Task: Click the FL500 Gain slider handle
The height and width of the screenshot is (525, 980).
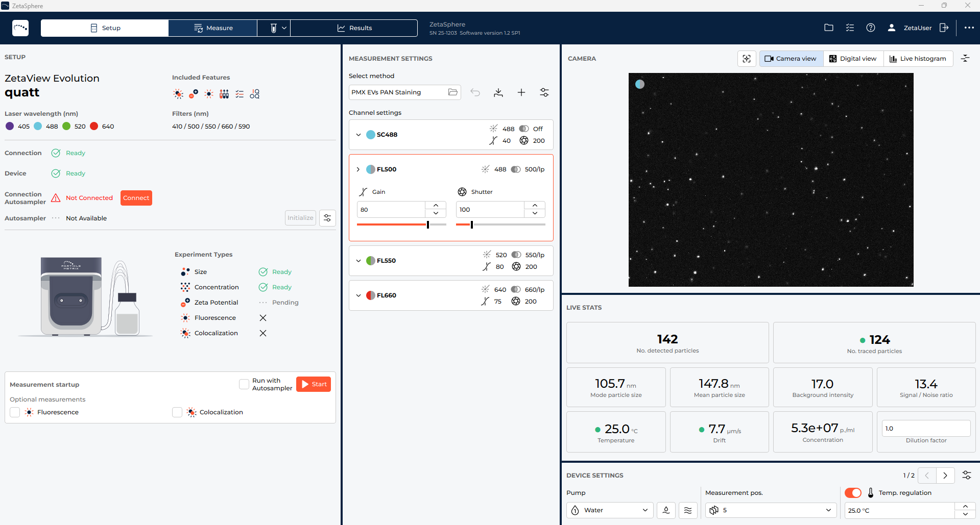Action: [x=428, y=224]
